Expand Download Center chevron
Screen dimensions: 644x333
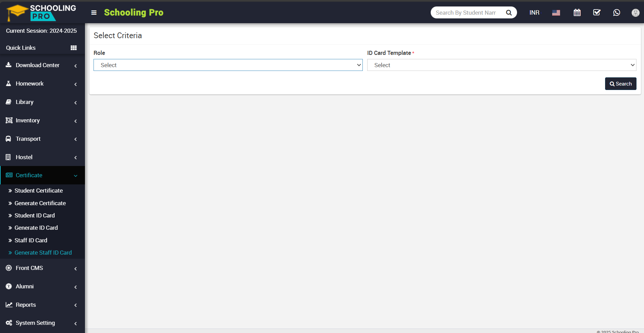point(75,65)
